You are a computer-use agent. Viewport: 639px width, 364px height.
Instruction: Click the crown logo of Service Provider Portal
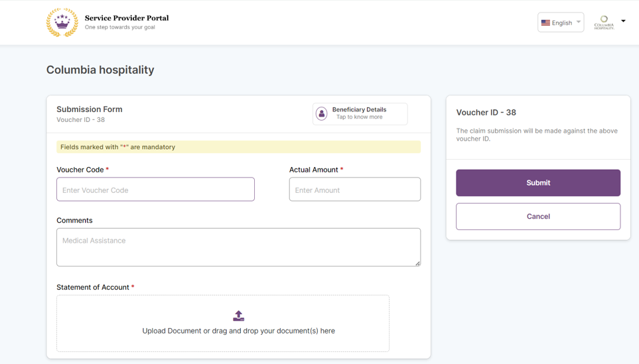(x=62, y=23)
